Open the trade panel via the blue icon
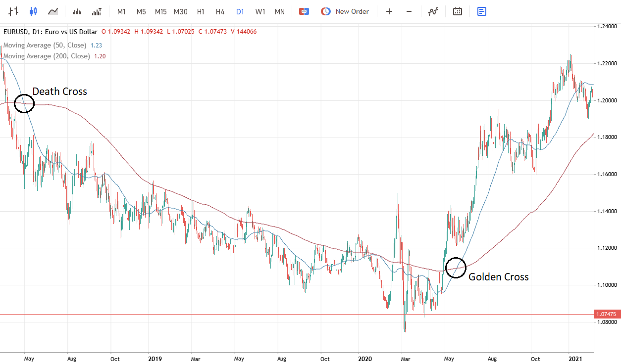This screenshot has width=621, height=364. coord(481,11)
